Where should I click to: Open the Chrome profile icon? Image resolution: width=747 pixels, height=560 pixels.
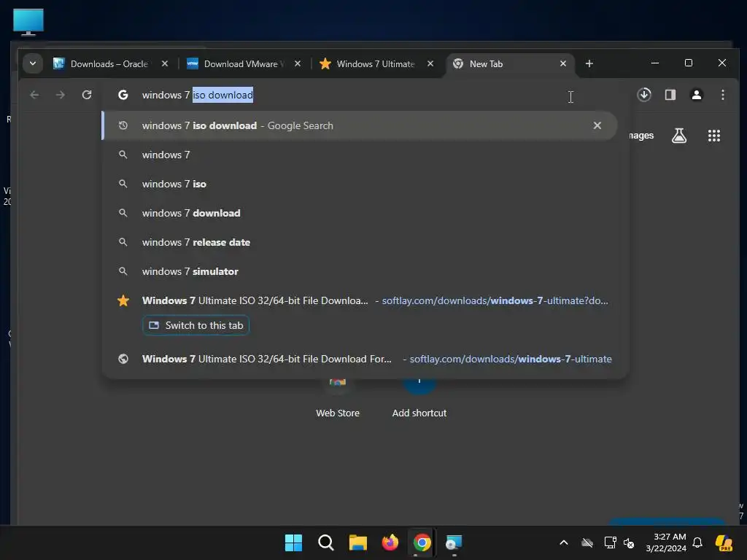coord(697,95)
